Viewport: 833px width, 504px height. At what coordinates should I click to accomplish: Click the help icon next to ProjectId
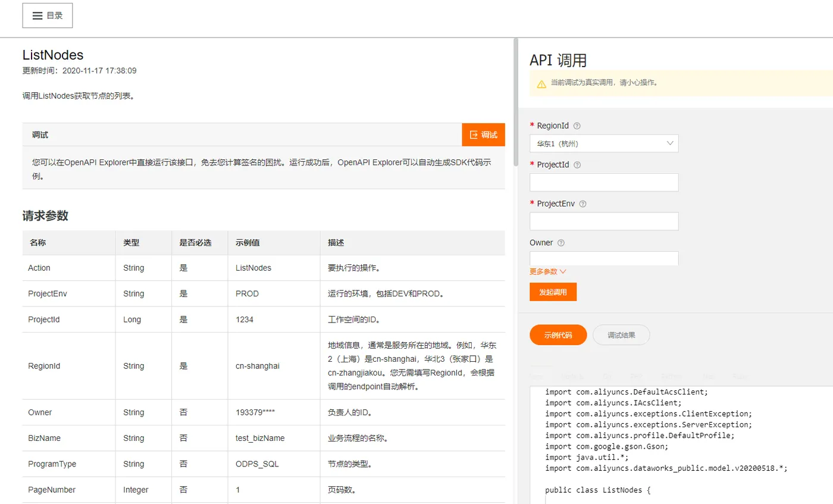click(577, 165)
